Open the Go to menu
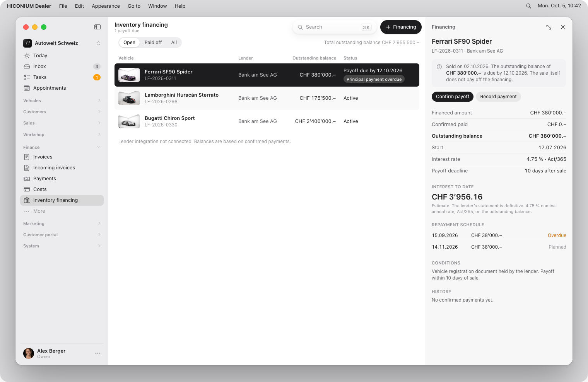This screenshot has height=382, width=588. 134,6
